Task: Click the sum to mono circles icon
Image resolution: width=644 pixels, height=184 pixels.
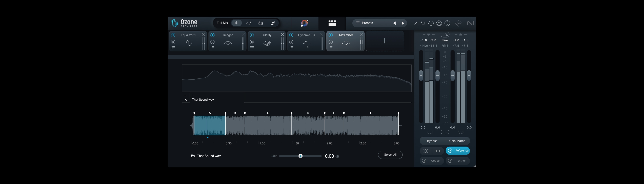Action: click(x=426, y=151)
